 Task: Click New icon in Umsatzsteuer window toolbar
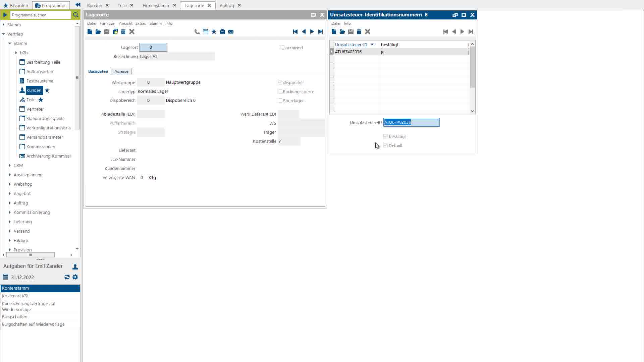(x=334, y=32)
